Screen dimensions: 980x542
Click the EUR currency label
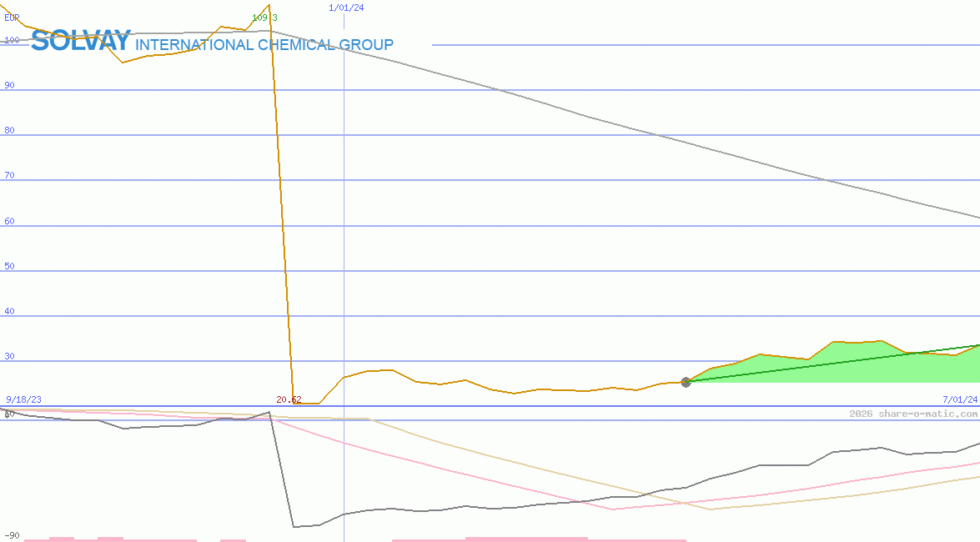(x=12, y=18)
